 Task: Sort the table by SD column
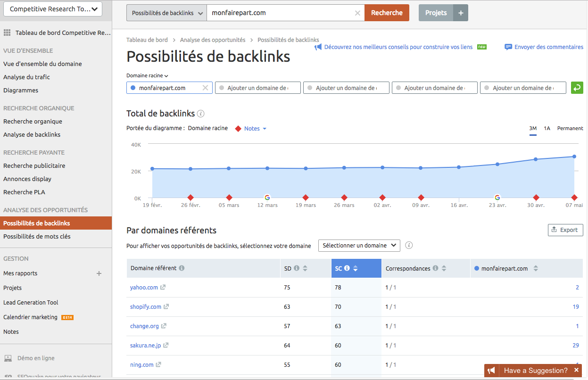pyautogui.click(x=305, y=268)
